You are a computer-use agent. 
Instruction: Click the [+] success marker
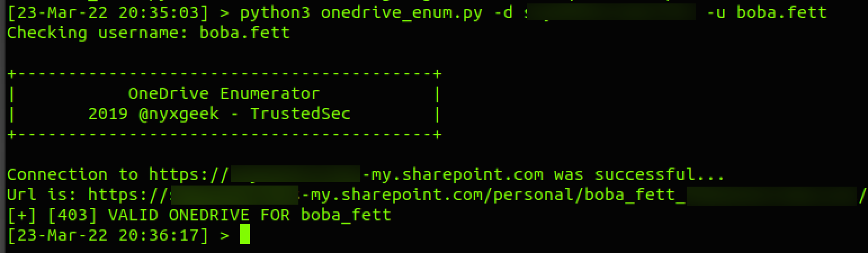tap(22, 215)
